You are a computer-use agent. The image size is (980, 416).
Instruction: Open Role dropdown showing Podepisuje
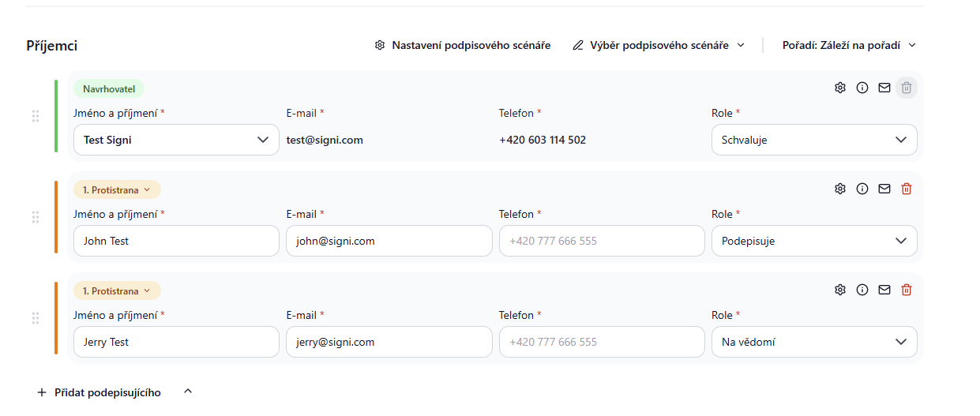coord(814,241)
